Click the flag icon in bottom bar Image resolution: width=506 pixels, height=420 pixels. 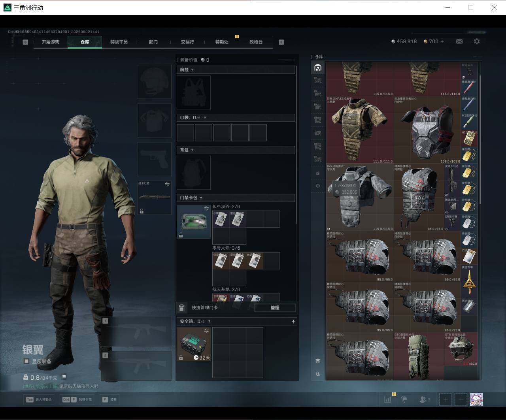pos(404,399)
